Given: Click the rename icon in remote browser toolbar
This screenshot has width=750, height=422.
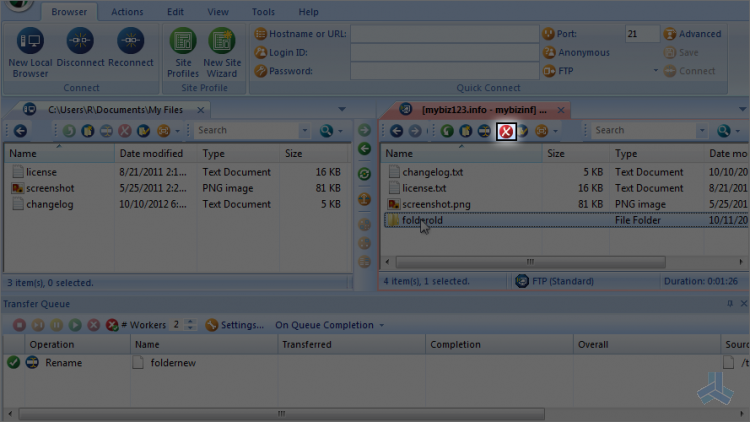Looking at the screenshot, I should (485, 131).
